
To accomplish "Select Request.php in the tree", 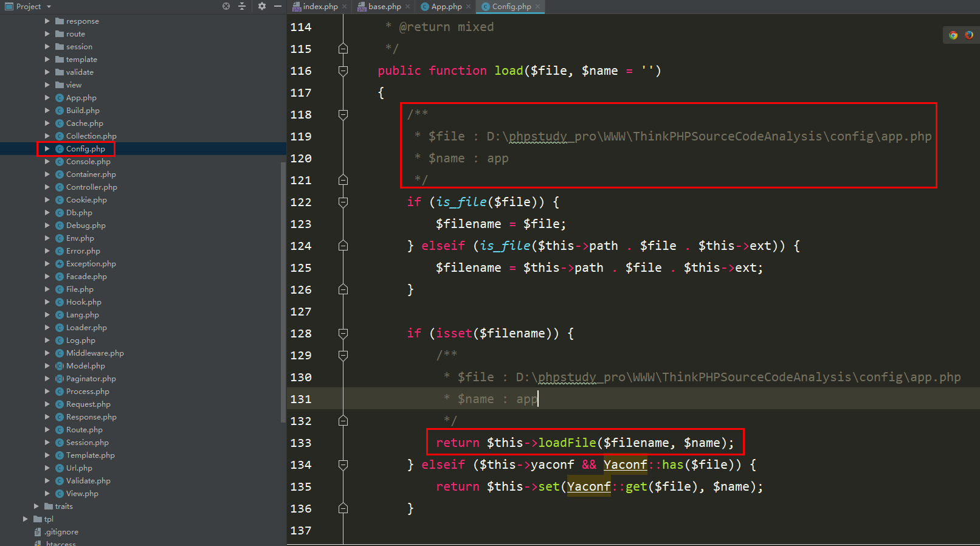I will click(x=88, y=404).
